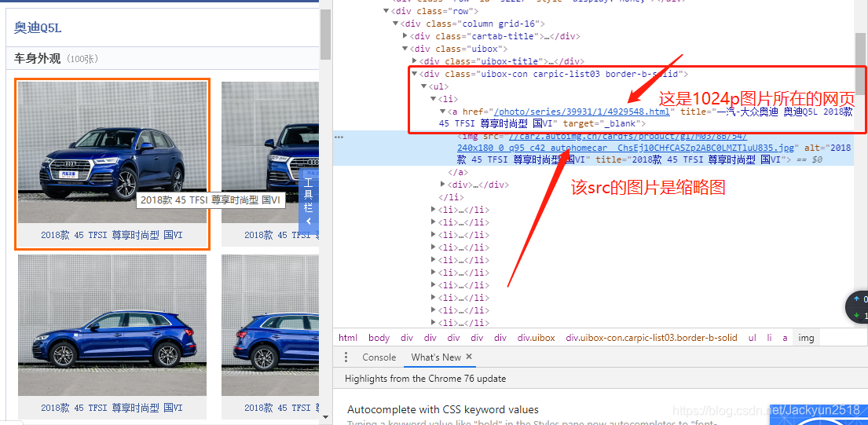Select html in the DOM breadcrumb

point(348,338)
